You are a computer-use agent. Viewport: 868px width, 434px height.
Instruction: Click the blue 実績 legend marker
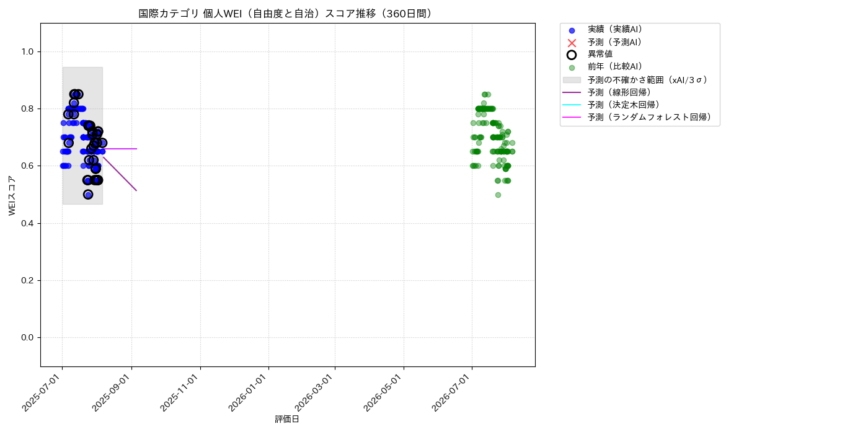[x=572, y=30]
